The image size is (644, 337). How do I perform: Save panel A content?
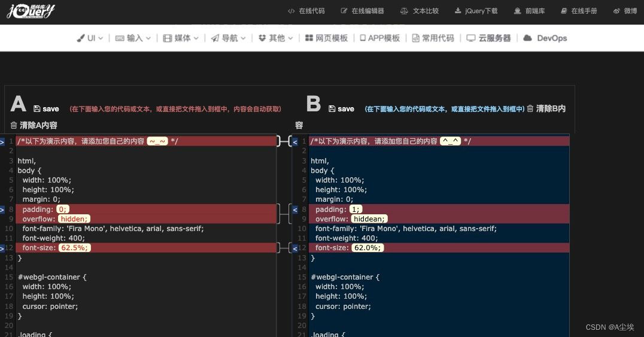[x=46, y=109]
